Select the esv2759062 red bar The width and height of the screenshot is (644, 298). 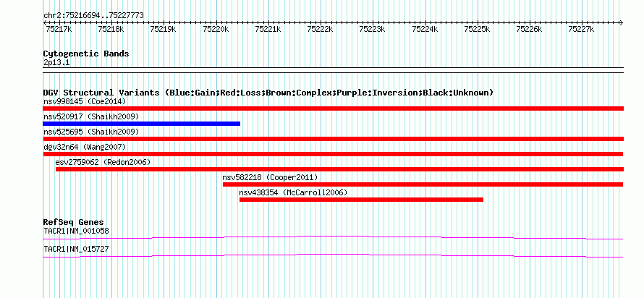point(339,169)
